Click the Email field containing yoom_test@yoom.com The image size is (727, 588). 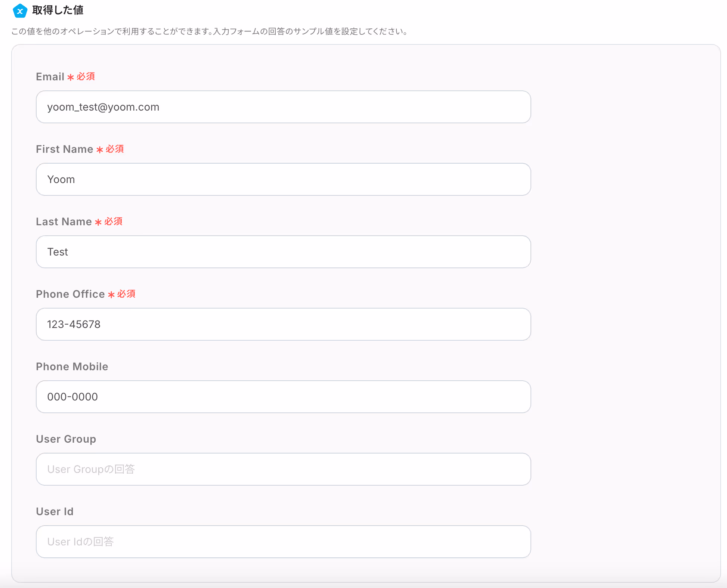283,107
